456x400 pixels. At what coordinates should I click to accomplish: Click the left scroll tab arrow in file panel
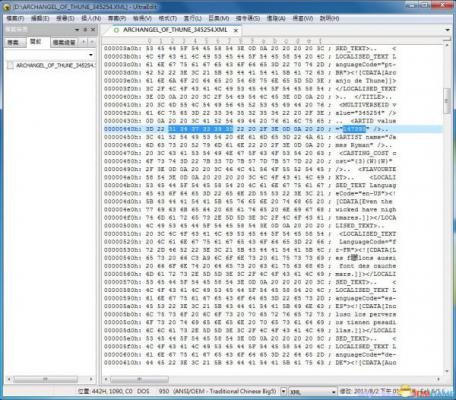[x=84, y=42]
